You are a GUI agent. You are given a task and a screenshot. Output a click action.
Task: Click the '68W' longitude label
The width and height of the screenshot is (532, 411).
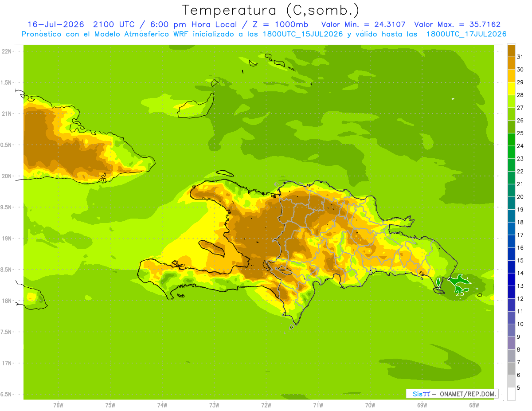tap(474, 405)
